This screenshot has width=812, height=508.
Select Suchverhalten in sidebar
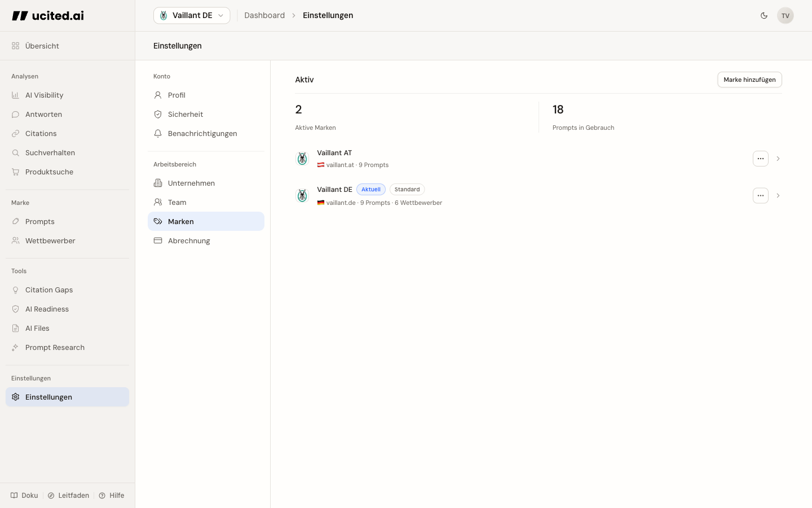[67, 152]
